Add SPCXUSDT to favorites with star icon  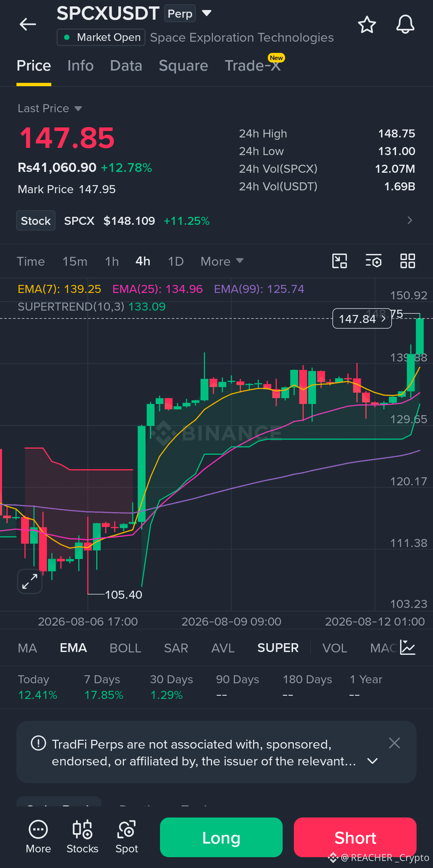pos(367,25)
